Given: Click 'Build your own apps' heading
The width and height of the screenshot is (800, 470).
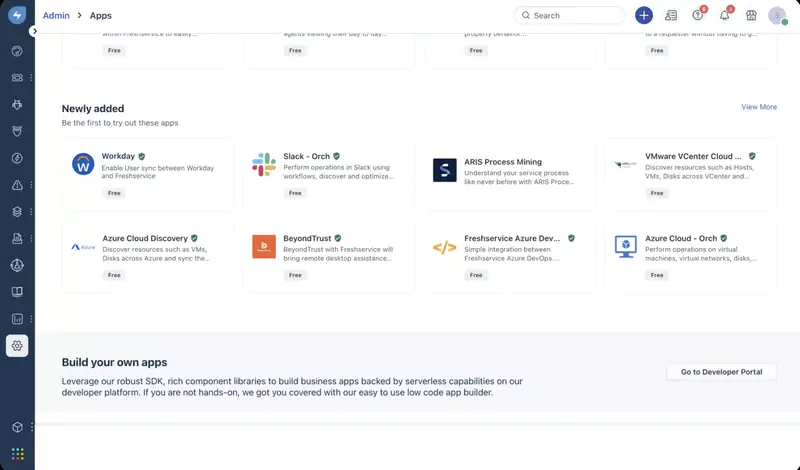Looking at the screenshot, I should pos(114,362).
